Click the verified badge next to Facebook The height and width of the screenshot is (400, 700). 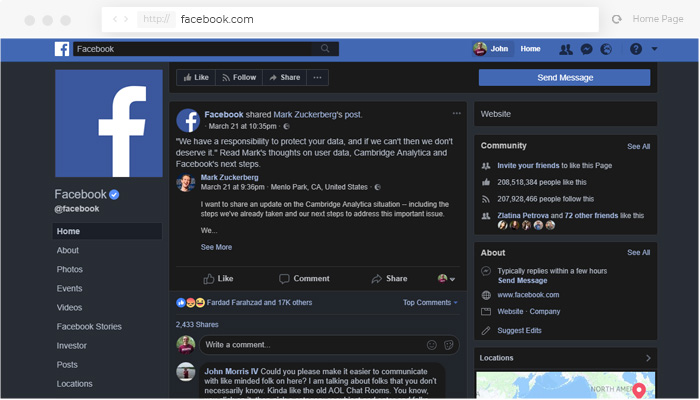(x=114, y=194)
